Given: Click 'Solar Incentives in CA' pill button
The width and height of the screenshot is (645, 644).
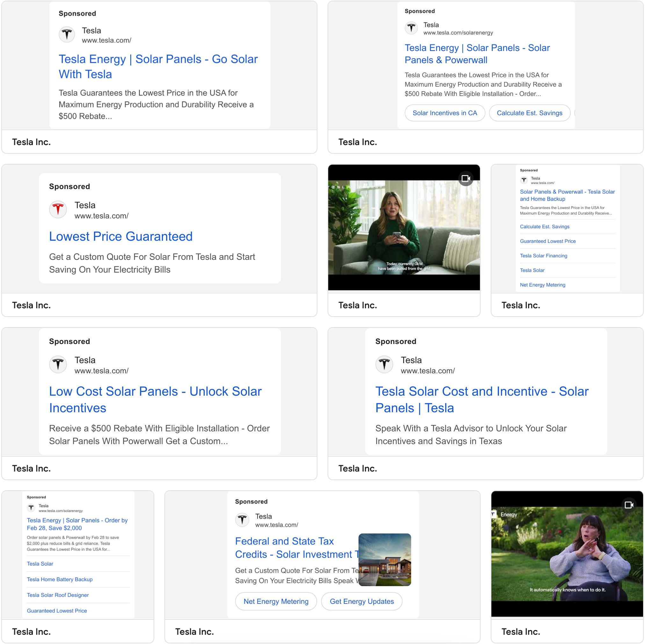Looking at the screenshot, I should coord(445,113).
